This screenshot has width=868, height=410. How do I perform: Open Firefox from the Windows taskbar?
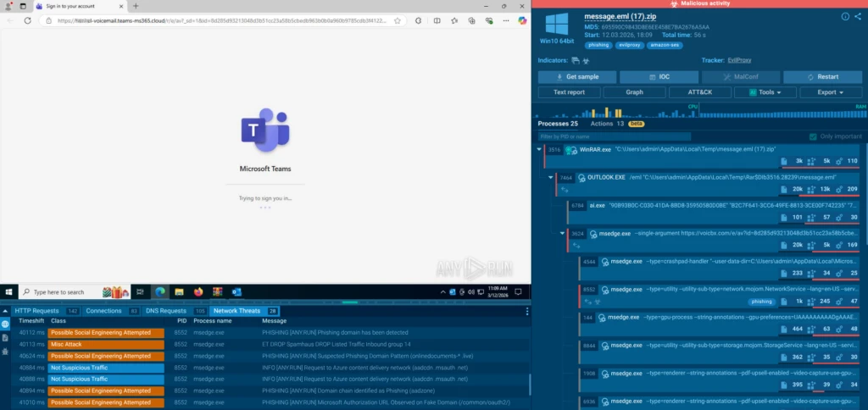(199, 291)
